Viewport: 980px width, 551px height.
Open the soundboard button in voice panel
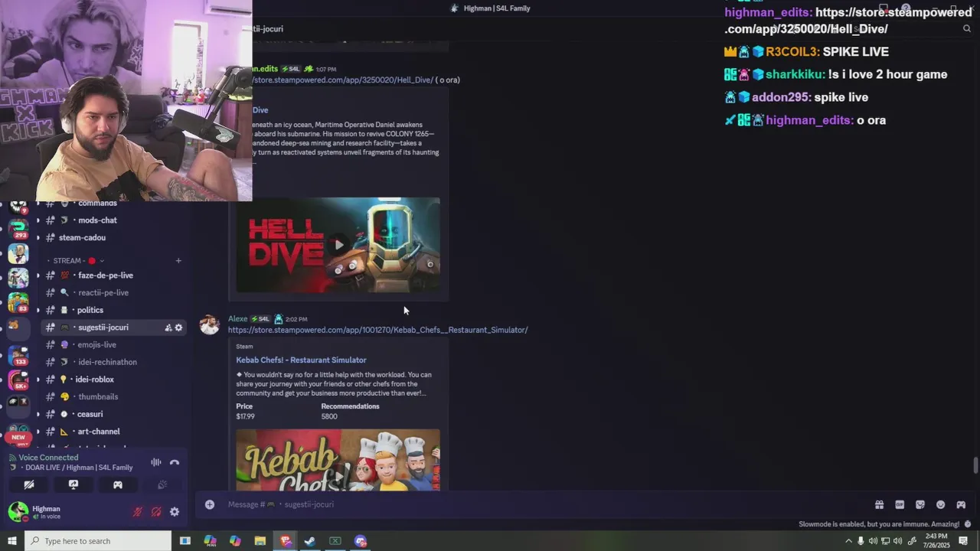pyautogui.click(x=162, y=484)
